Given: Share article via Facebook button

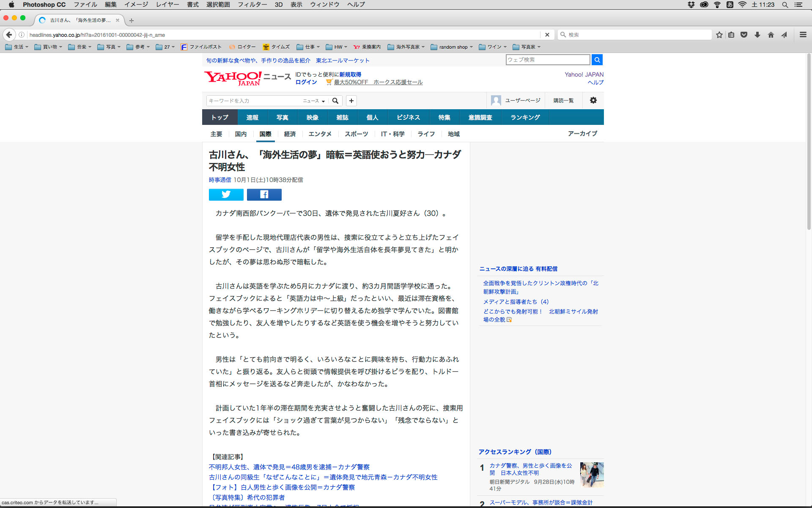Looking at the screenshot, I should [264, 194].
